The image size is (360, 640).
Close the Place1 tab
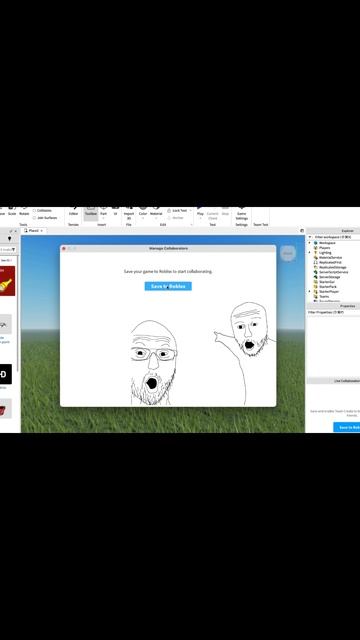click(42, 231)
